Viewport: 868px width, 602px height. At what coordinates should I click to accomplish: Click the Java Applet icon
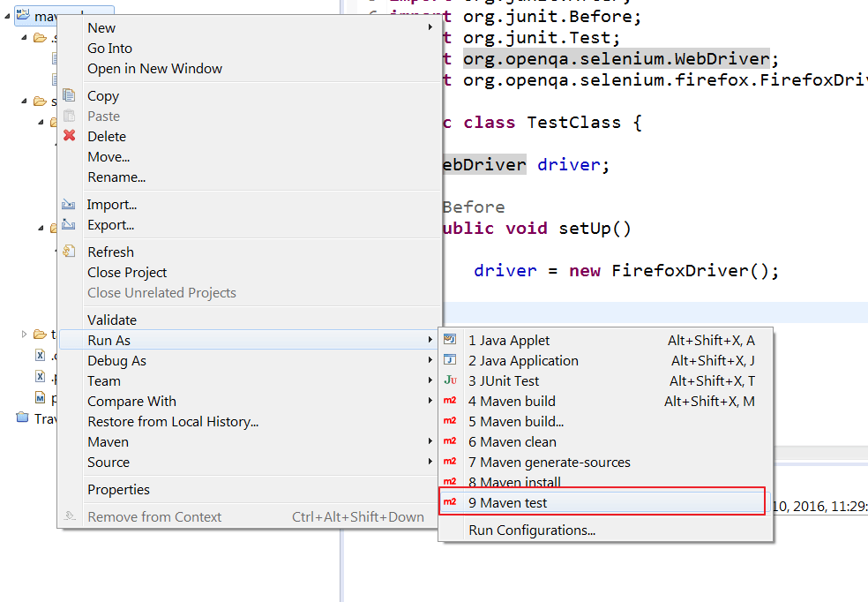pyautogui.click(x=450, y=339)
